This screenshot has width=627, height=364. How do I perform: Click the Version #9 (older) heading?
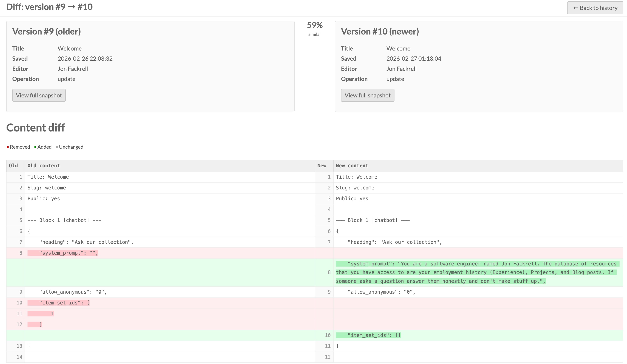click(x=46, y=32)
